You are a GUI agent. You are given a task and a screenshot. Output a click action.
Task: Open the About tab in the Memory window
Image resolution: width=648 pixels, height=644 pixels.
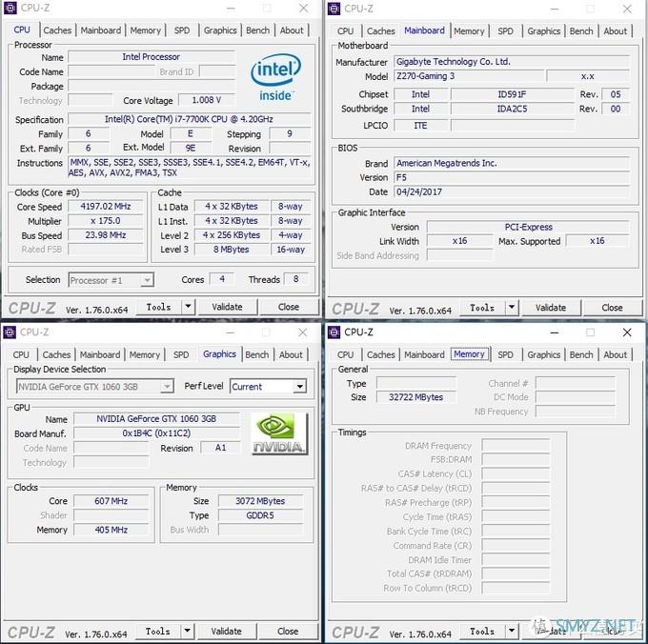(x=616, y=354)
